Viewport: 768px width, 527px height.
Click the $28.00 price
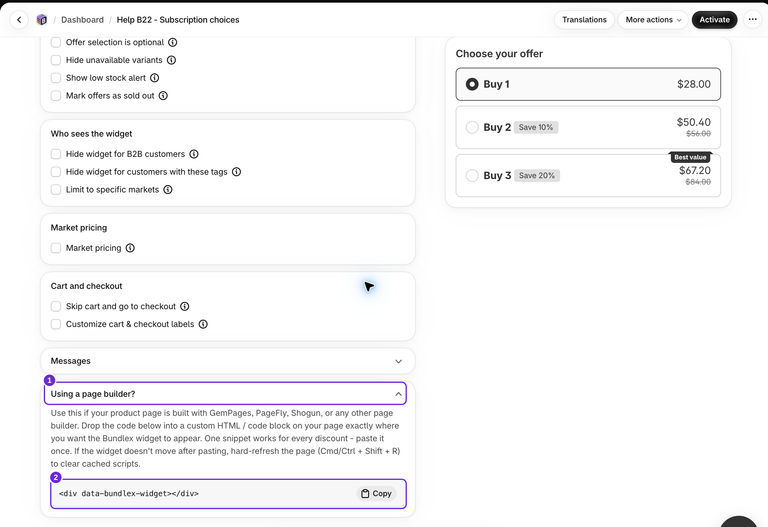tap(694, 84)
